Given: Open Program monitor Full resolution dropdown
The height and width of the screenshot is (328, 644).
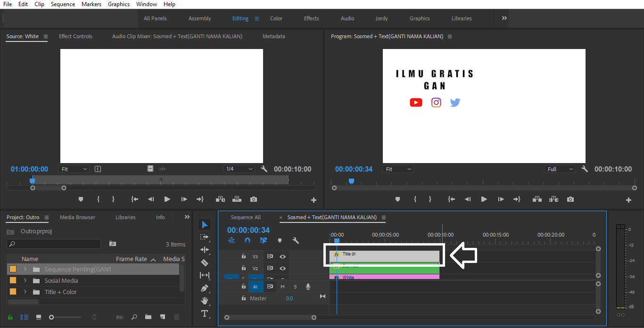Looking at the screenshot, I should (560, 169).
